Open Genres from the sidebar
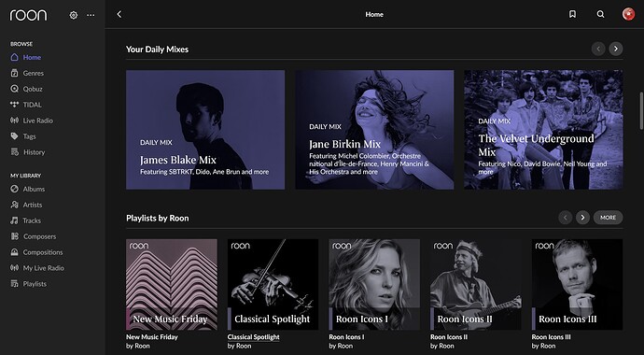This screenshot has height=355, width=644. click(34, 73)
